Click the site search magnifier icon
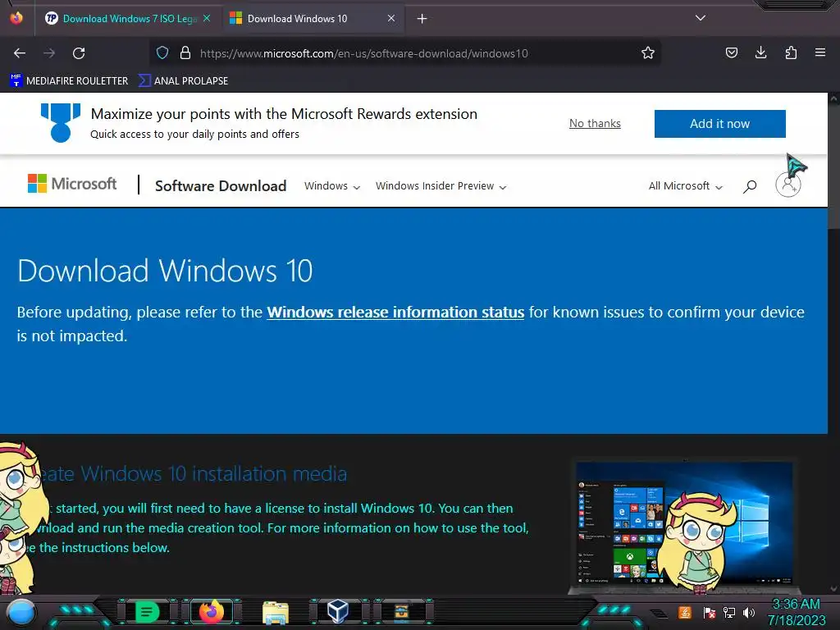The image size is (840, 630). tap(750, 186)
